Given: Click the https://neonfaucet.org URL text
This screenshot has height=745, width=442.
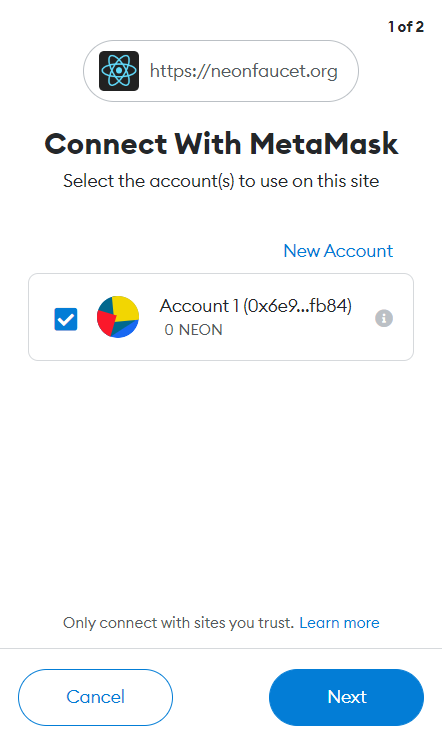Looking at the screenshot, I should coord(244,71).
